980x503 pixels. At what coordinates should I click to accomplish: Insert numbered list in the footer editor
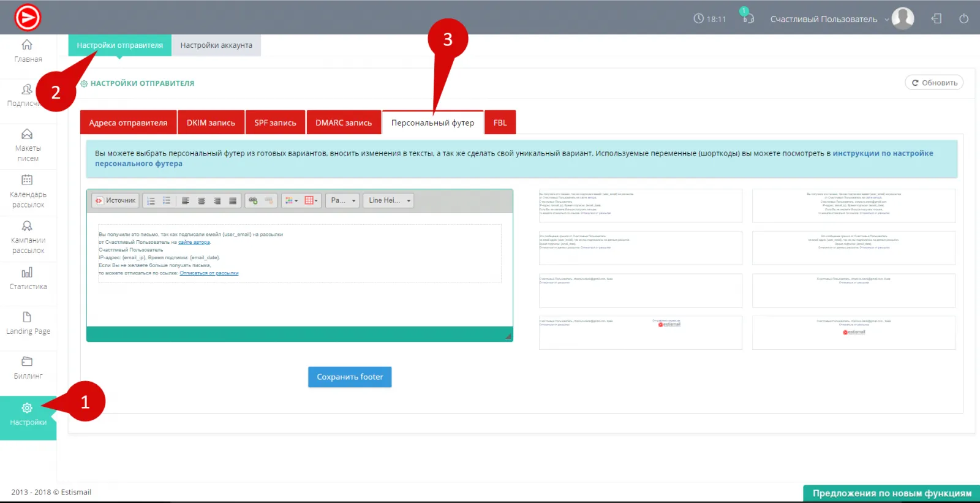(151, 201)
